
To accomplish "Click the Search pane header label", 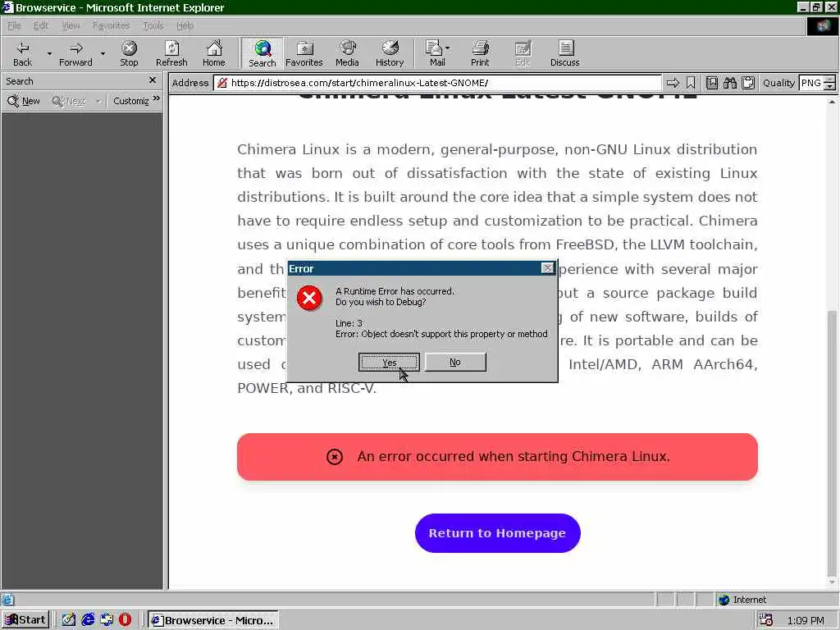I will [20, 81].
